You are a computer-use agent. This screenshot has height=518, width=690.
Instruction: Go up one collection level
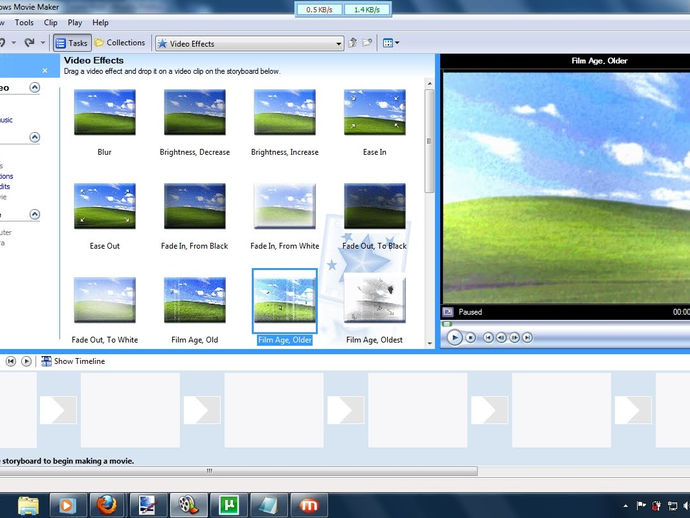pyautogui.click(x=352, y=43)
